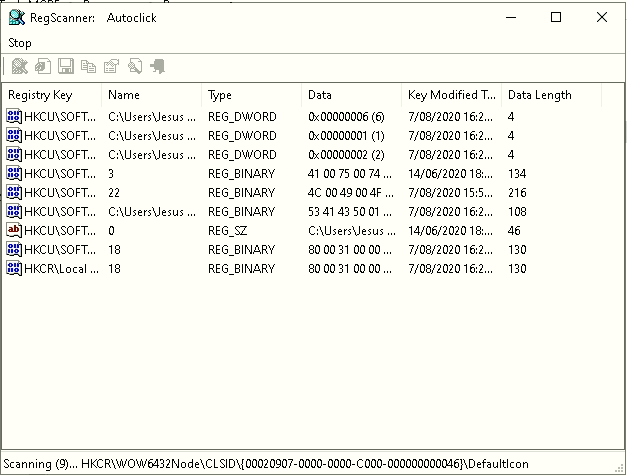Click the C:\Users\Jesus data cell in REG_SZ row

352,231
